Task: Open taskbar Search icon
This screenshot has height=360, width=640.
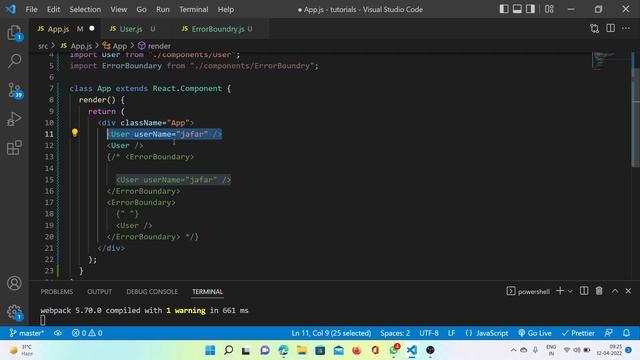Action: tap(229, 350)
